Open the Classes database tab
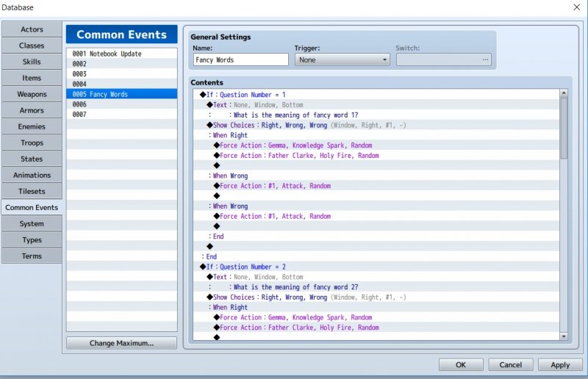588x379 pixels. 32,46
